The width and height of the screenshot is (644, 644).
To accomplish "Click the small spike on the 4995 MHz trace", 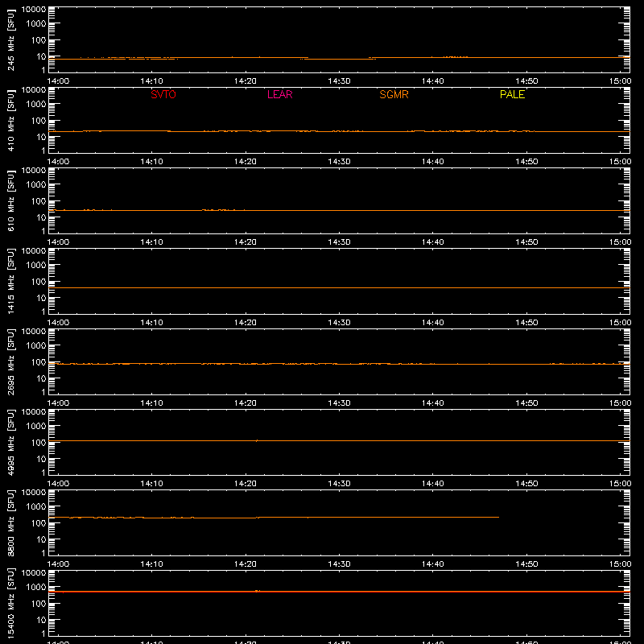I will 257,440.
